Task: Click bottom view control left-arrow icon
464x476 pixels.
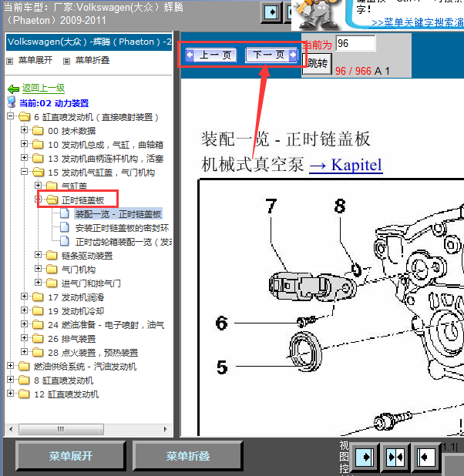Action: (x=425, y=458)
